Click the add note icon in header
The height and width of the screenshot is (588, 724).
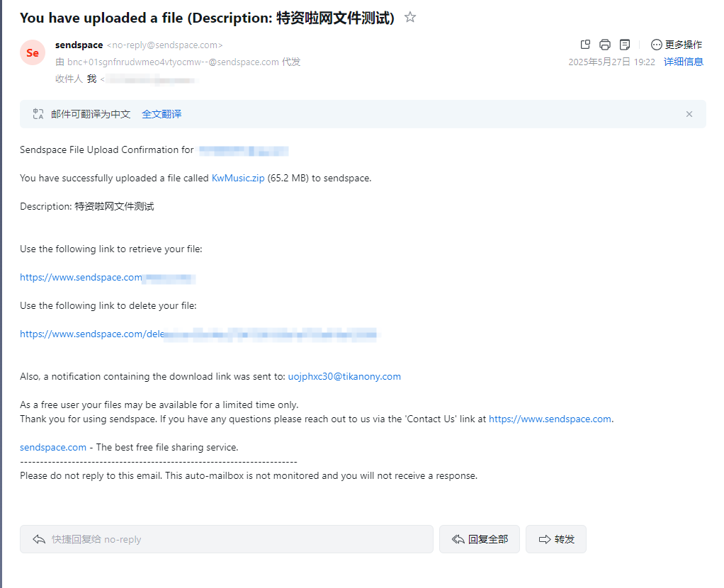click(x=625, y=45)
